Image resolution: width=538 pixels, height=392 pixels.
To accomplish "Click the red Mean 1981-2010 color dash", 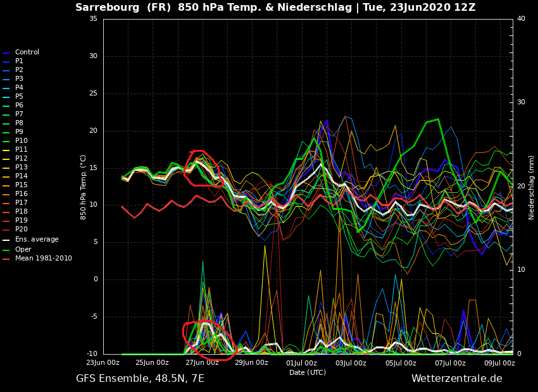I will point(6,259).
